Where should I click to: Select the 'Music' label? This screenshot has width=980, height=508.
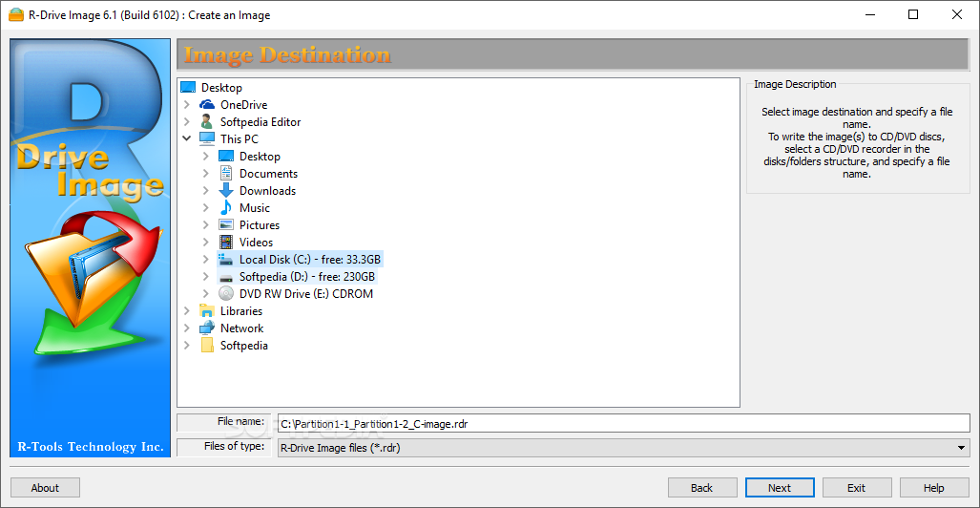pos(255,208)
